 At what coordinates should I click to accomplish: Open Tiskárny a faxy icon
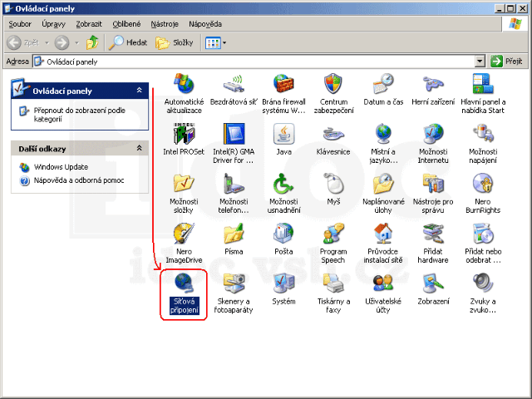point(333,283)
